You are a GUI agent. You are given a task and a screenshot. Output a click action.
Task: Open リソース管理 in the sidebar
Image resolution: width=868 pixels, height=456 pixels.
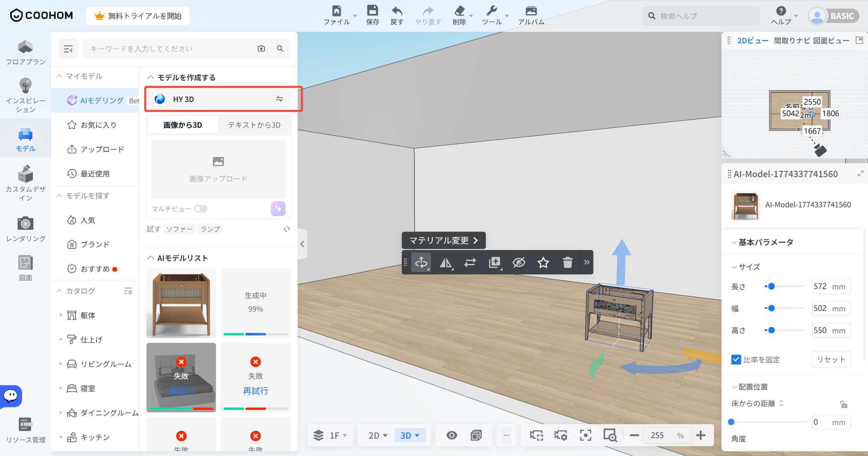(x=25, y=430)
